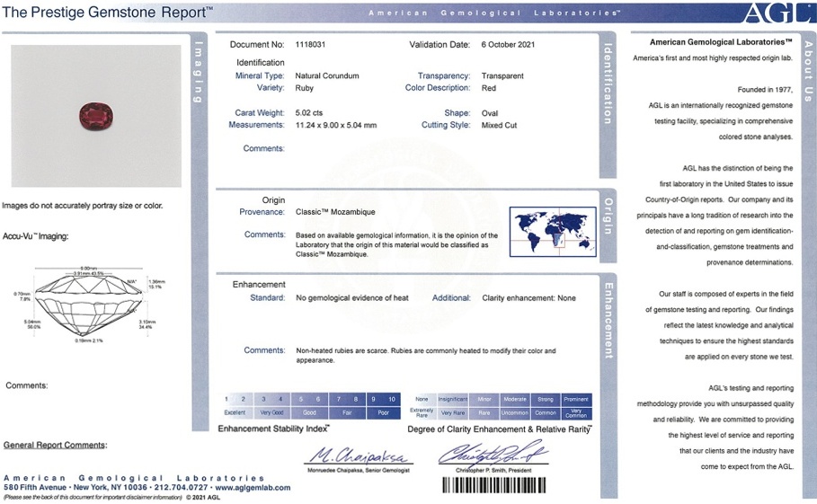The height and width of the screenshot is (504, 817).
Task: Click the Insignificant clarity enhancement cell
Action: point(453,400)
